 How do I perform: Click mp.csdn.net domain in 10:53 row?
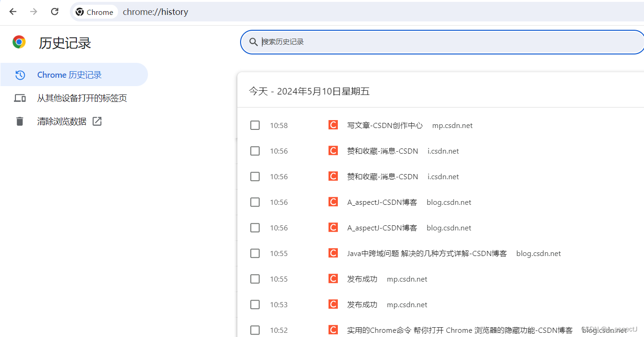click(x=407, y=304)
